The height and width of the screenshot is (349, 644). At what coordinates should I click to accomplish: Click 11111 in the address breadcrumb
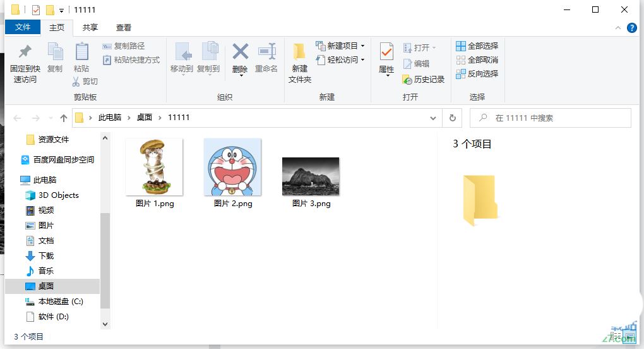coord(179,118)
